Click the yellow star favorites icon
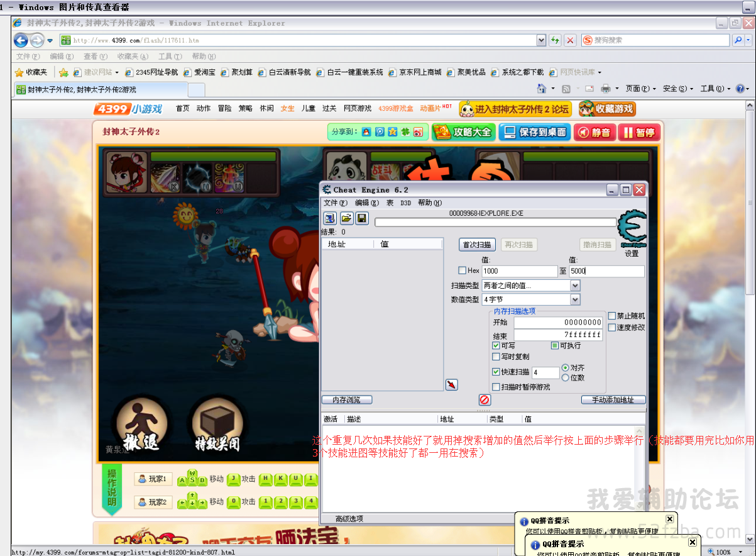The height and width of the screenshot is (556, 756). [x=19, y=72]
